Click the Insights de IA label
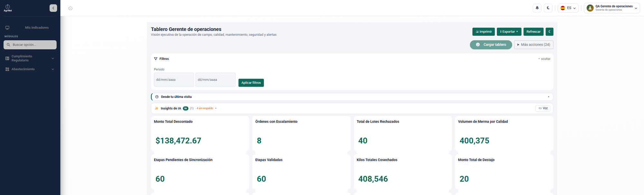Viewport: 644px width, 195px height. tap(171, 108)
